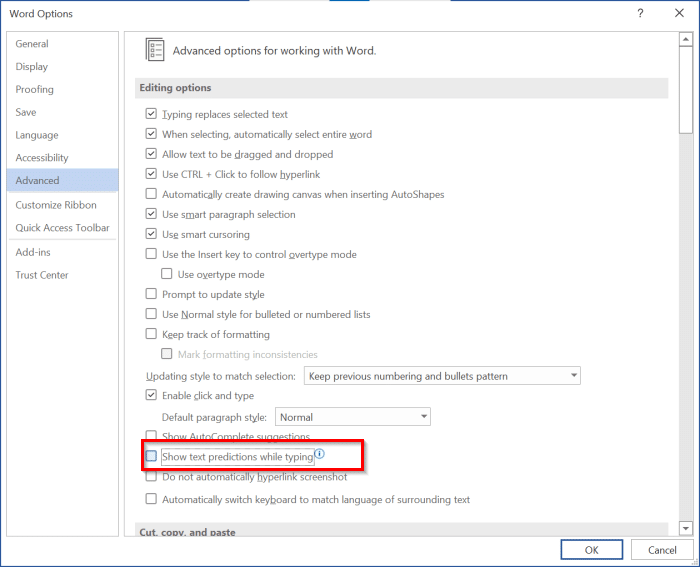The height and width of the screenshot is (567, 700).
Task: Toggle Use CTRL + Click to follow hyperlink
Action: click(151, 174)
